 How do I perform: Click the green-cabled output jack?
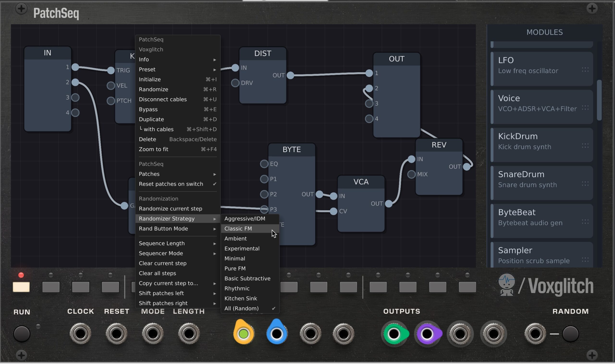tap(394, 334)
